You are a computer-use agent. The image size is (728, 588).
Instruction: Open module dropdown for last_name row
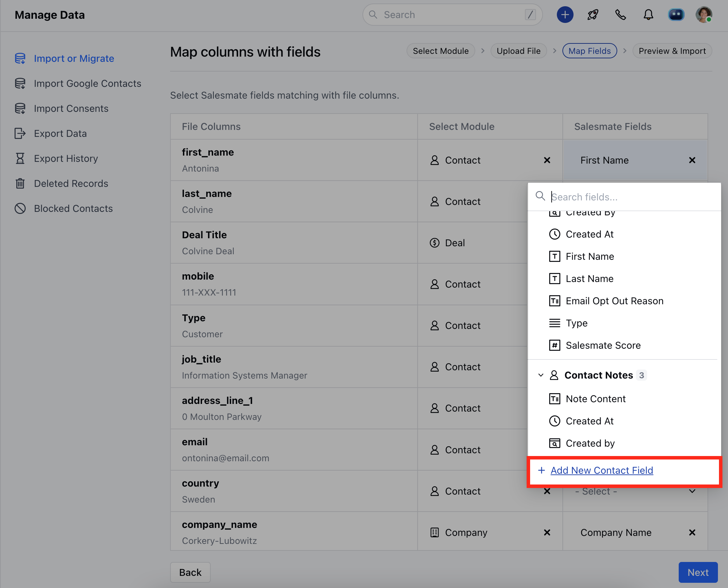point(472,201)
